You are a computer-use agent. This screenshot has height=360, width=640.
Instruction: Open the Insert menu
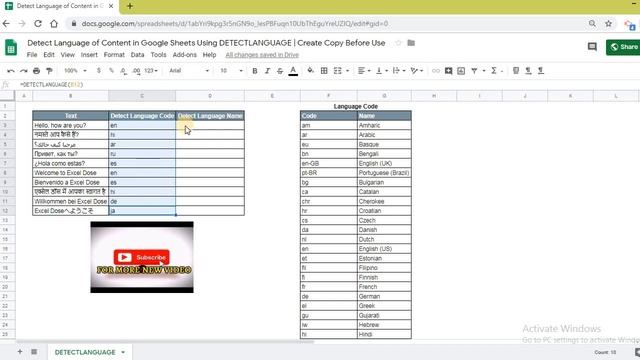(x=89, y=55)
